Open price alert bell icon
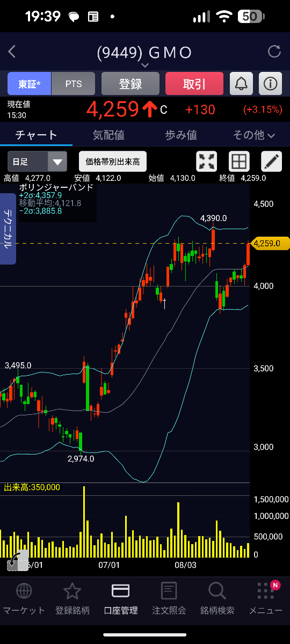The image size is (290, 644). pyautogui.click(x=241, y=84)
